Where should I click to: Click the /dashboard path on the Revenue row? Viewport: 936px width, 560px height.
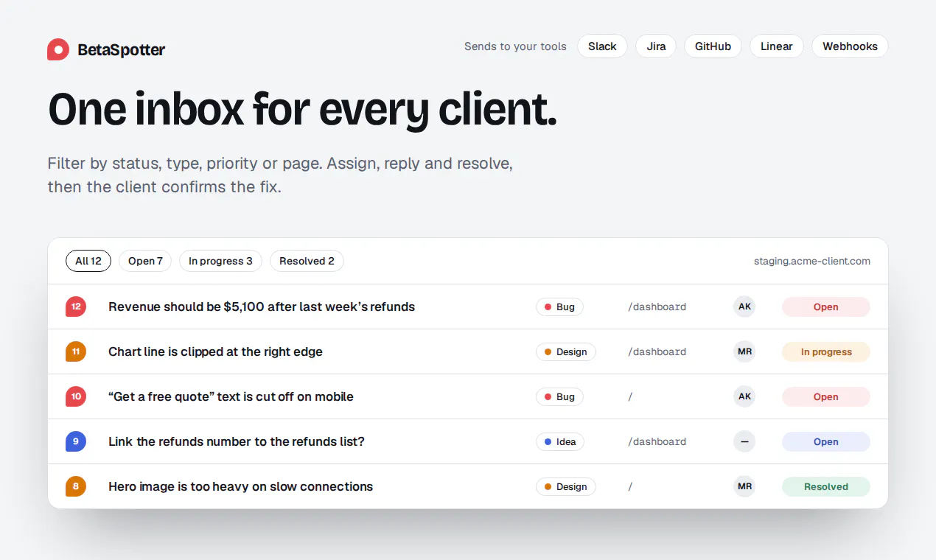click(x=657, y=307)
